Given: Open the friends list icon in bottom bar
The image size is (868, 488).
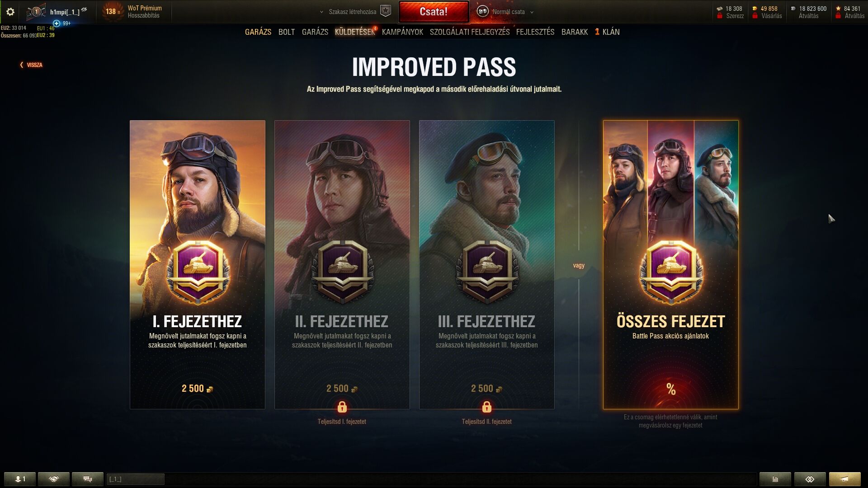Looking at the screenshot, I should coord(20,479).
